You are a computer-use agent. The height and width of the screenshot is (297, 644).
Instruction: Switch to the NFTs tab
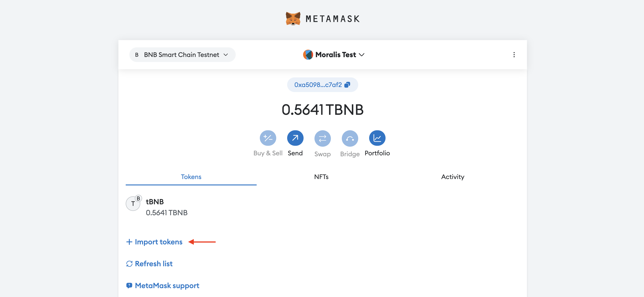(x=321, y=177)
